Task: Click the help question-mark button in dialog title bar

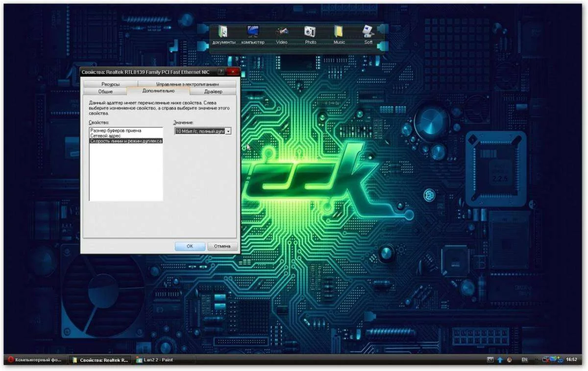Action: pyautogui.click(x=221, y=72)
